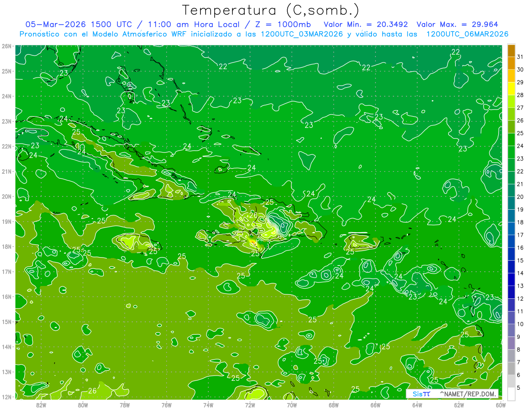The width and height of the screenshot is (532, 411).
Task: Click the 25N latitude axis label
Action: [7, 71]
